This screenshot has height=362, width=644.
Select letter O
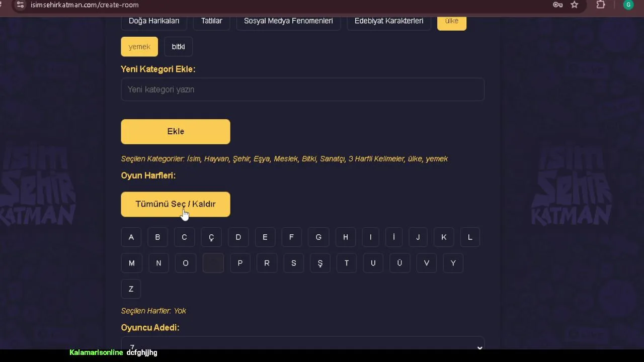pyautogui.click(x=186, y=263)
